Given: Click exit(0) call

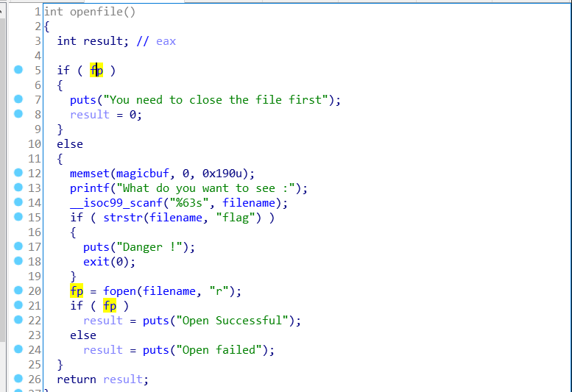Looking at the screenshot, I should coord(109,262).
